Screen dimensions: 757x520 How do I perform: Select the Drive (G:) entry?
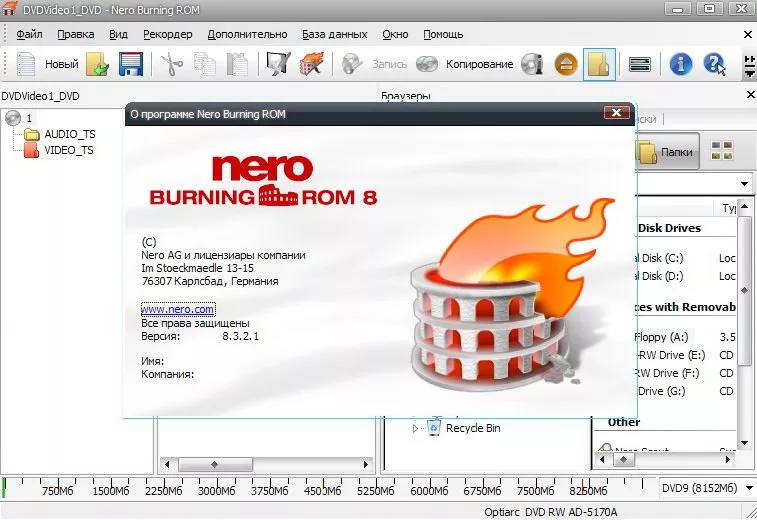(x=661, y=391)
